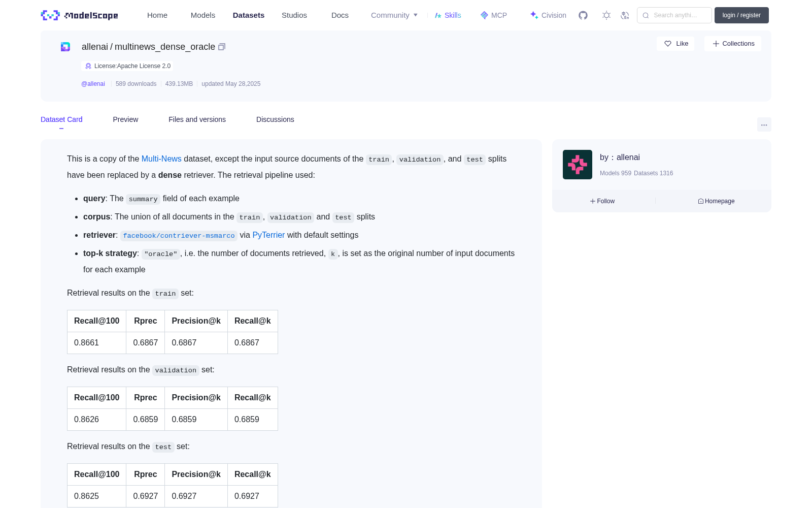Open the Skills nav item
The height and width of the screenshot is (508, 812).
(448, 15)
